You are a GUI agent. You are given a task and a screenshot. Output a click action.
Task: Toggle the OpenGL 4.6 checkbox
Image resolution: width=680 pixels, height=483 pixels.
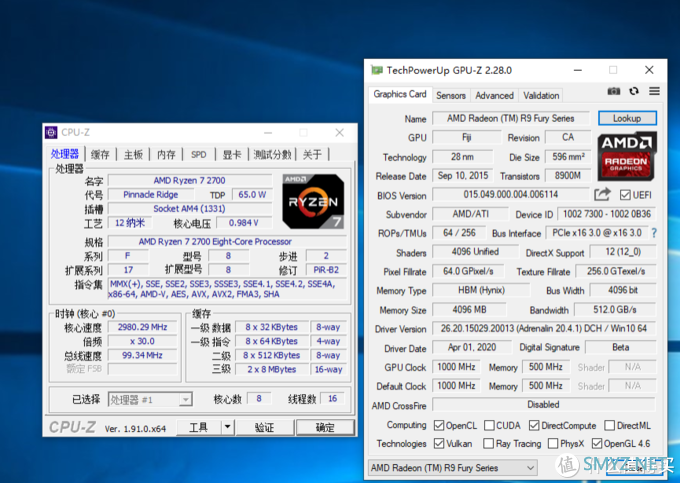(x=597, y=444)
